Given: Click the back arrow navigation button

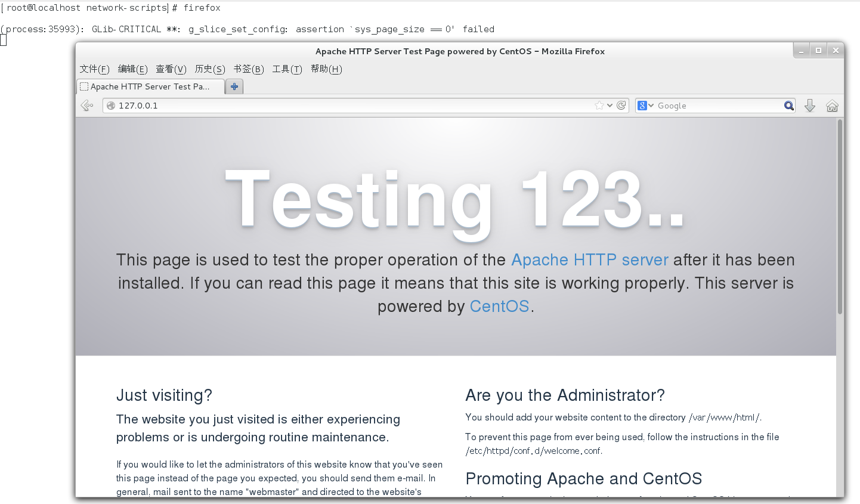Looking at the screenshot, I should coord(87,106).
